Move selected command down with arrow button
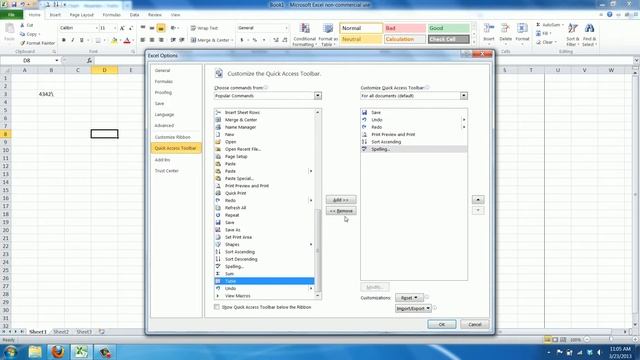This screenshot has height=360, width=640. point(478,210)
